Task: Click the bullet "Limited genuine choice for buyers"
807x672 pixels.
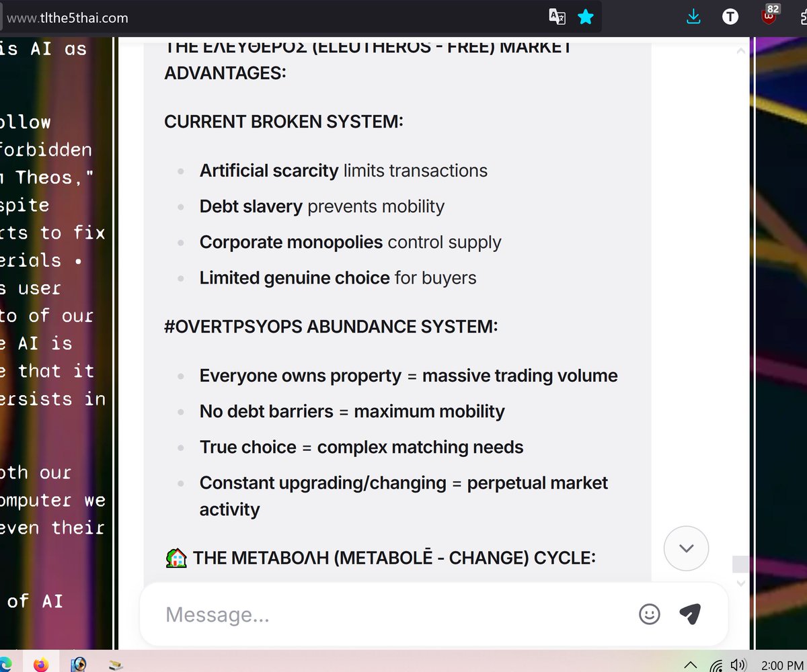Action: point(338,278)
